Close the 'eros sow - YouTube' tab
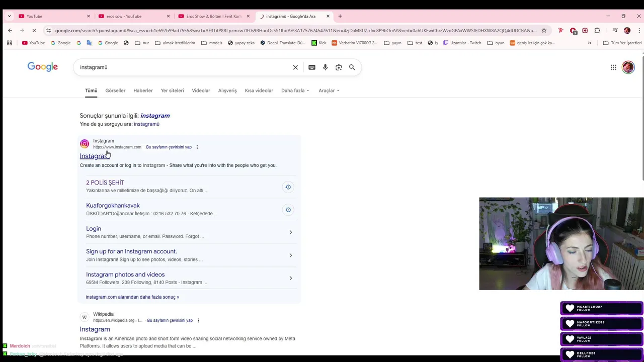Image resolution: width=644 pixels, height=362 pixels. click(x=168, y=16)
